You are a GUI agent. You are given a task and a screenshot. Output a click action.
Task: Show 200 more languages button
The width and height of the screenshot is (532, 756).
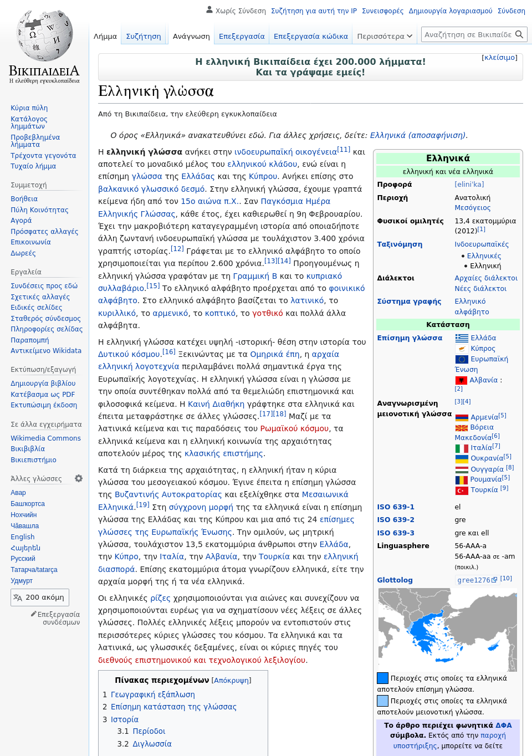coord(40,597)
